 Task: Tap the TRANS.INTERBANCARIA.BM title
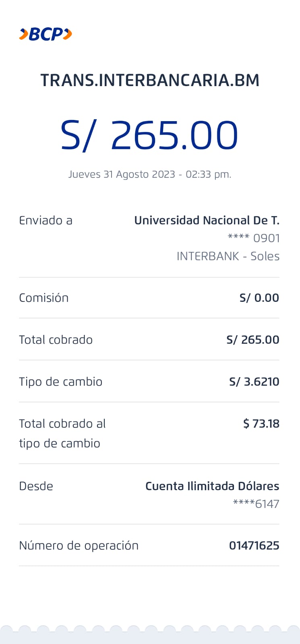pyautogui.click(x=150, y=80)
